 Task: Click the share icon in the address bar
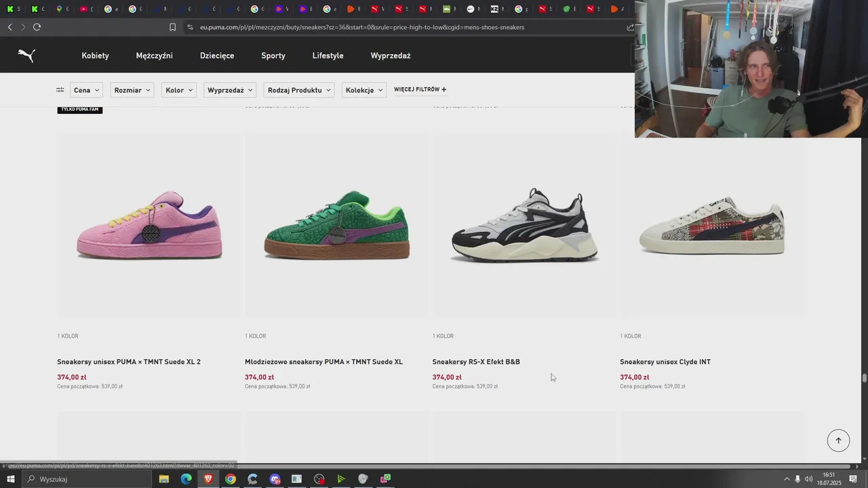coord(630,27)
